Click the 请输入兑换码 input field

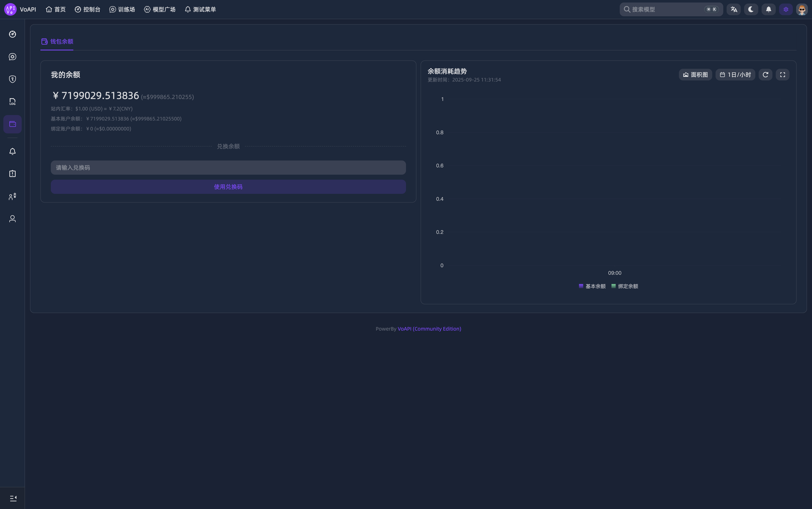pos(228,168)
